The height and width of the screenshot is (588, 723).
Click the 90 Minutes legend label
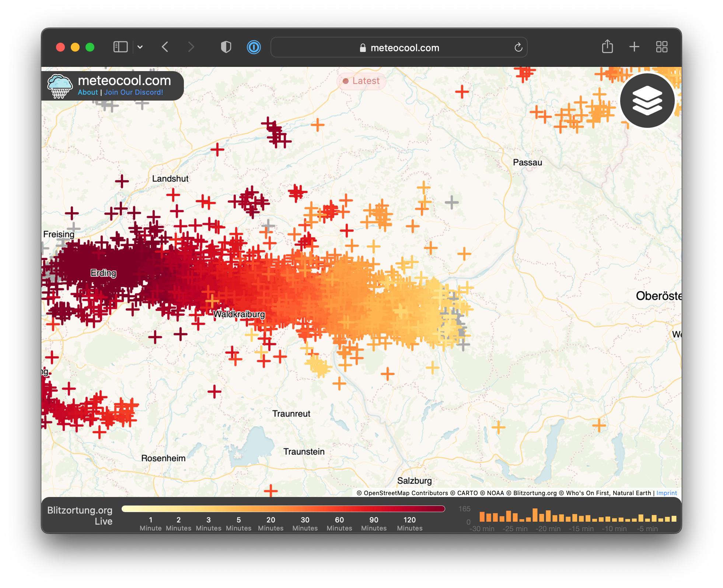374,524
